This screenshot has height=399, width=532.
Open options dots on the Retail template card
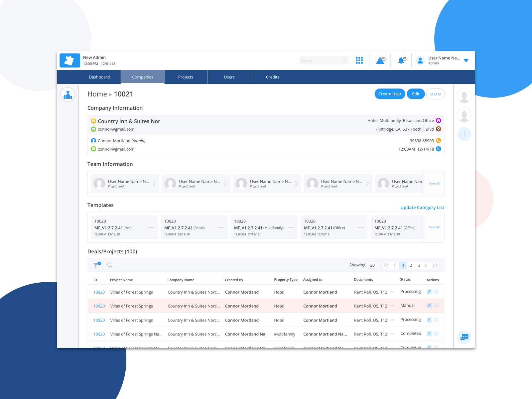[221, 228]
